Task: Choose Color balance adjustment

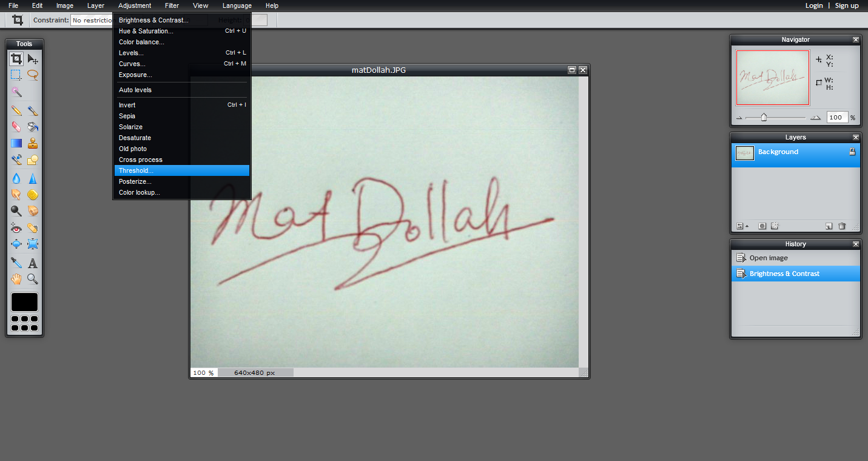Action: pyautogui.click(x=182, y=42)
